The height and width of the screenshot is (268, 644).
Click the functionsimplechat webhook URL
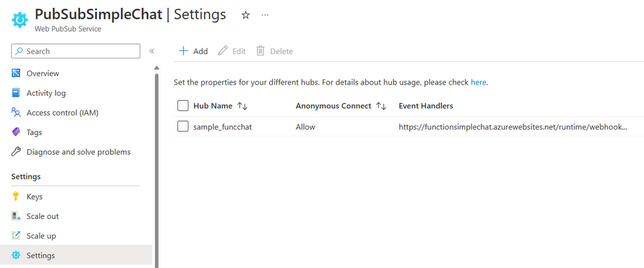(x=513, y=127)
